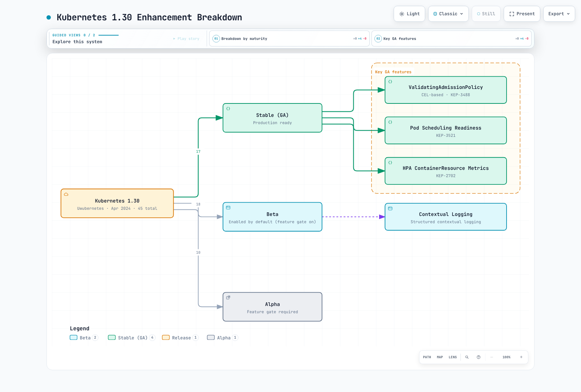Open the Classic style dropdown
The width and height of the screenshot is (581, 392).
click(448, 14)
